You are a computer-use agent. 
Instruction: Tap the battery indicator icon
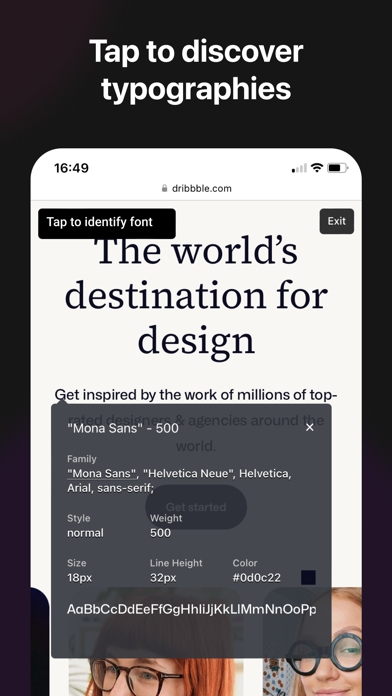337,168
